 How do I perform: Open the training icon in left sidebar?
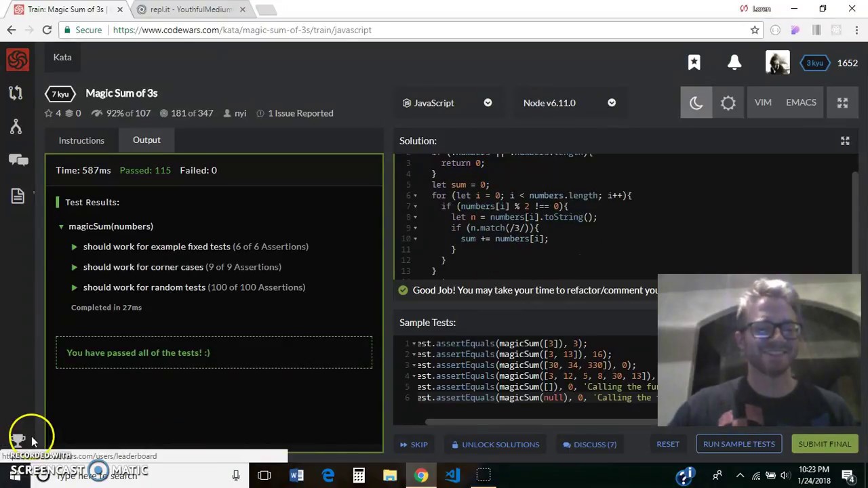tap(16, 93)
